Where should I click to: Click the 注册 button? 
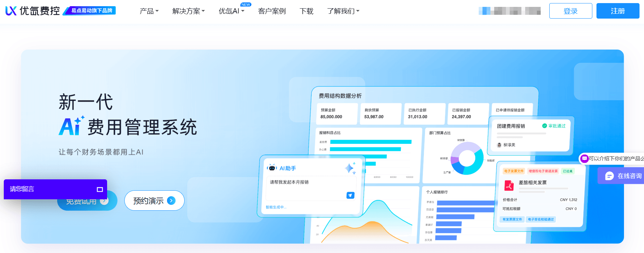617,11
